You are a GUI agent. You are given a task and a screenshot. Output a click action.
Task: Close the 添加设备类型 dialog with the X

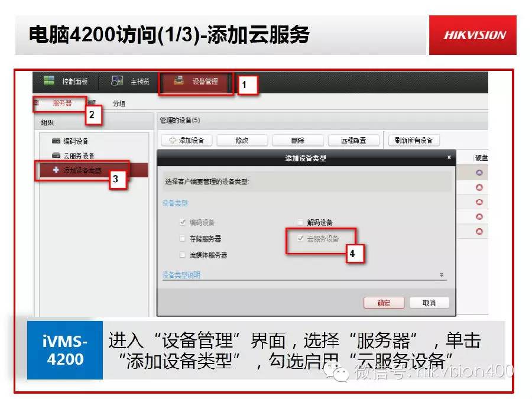pyautogui.click(x=448, y=158)
